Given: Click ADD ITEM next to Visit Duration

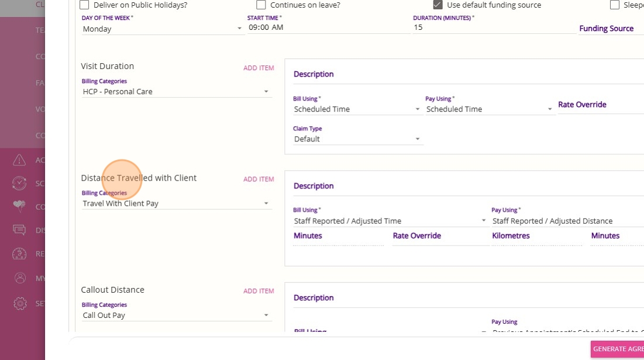Looking at the screenshot, I should (x=259, y=68).
